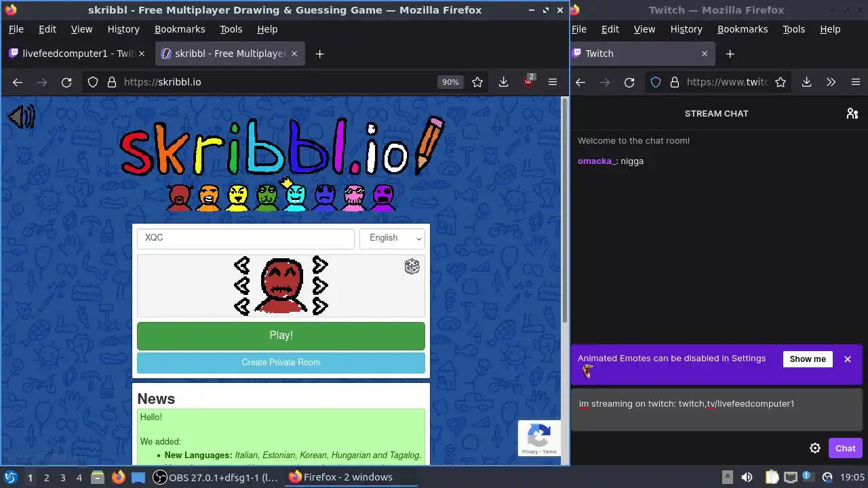Reload the skribbl.io page
The image size is (868, 488).
66,82
